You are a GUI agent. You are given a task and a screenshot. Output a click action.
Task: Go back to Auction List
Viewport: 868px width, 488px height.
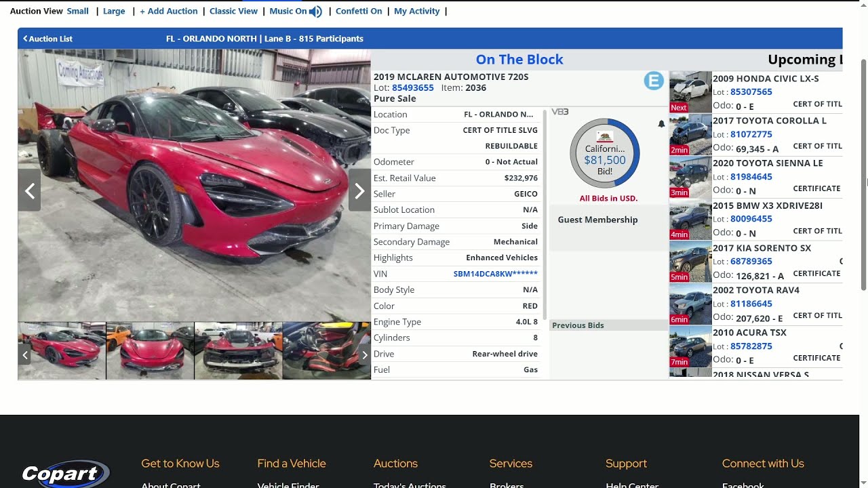point(48,39)
